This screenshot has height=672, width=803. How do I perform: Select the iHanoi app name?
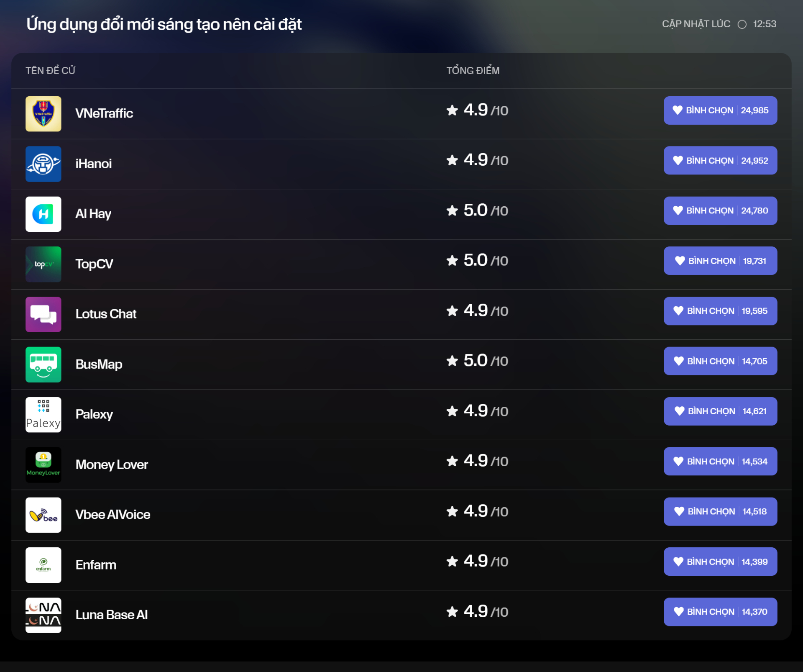click(94, 164)
